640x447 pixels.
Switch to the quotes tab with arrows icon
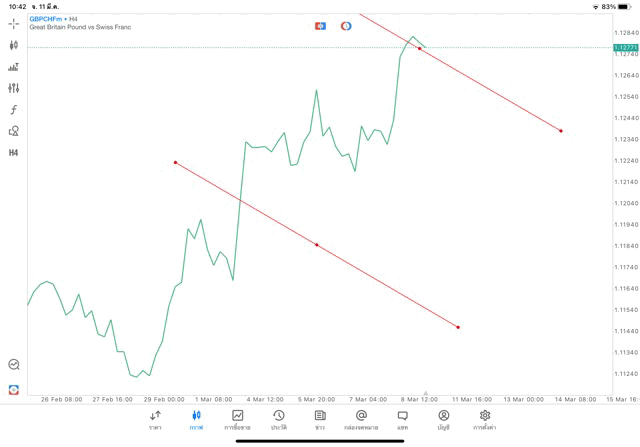click(x=155, y=419)
